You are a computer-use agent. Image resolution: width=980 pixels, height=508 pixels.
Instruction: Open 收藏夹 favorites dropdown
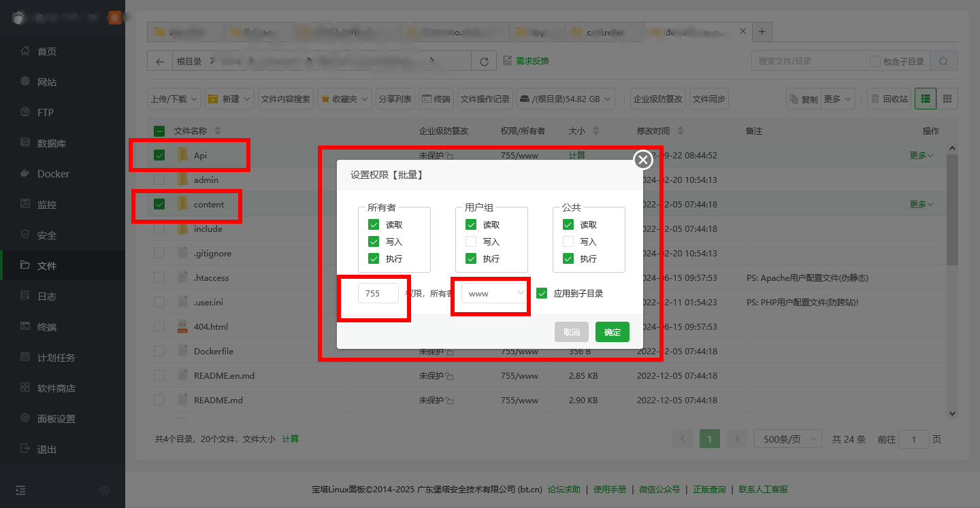point(345,99)
